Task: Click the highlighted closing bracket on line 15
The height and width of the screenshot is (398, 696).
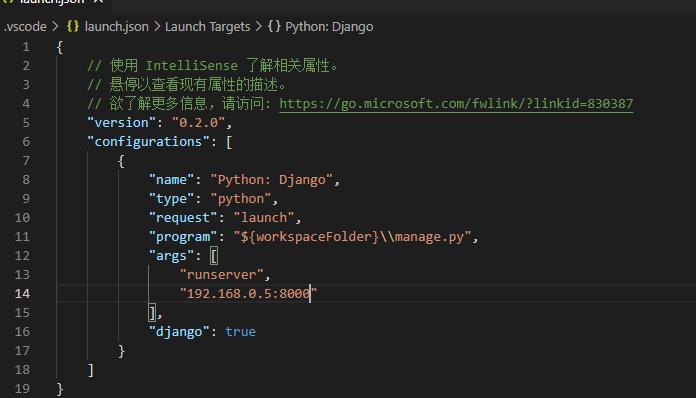Action: point(152,313)
